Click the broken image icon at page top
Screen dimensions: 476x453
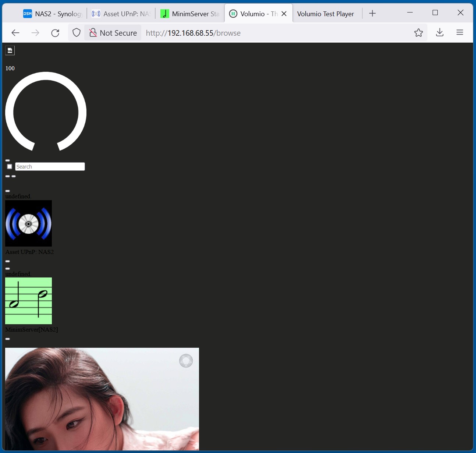10,50
